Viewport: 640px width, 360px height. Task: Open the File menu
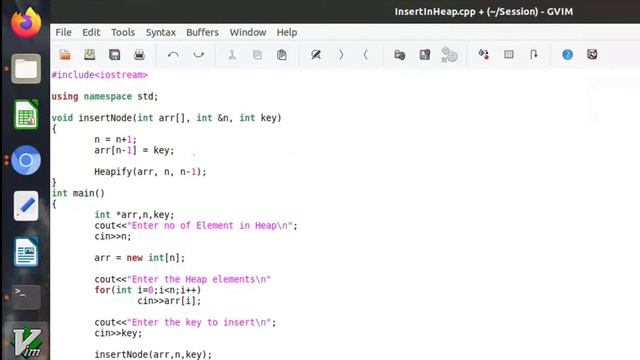(x=63, y=32)
